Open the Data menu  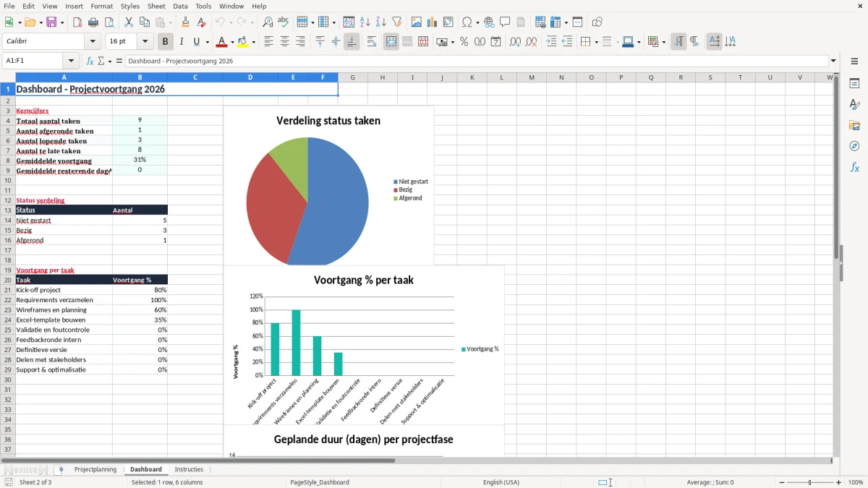tap(180, 6)
